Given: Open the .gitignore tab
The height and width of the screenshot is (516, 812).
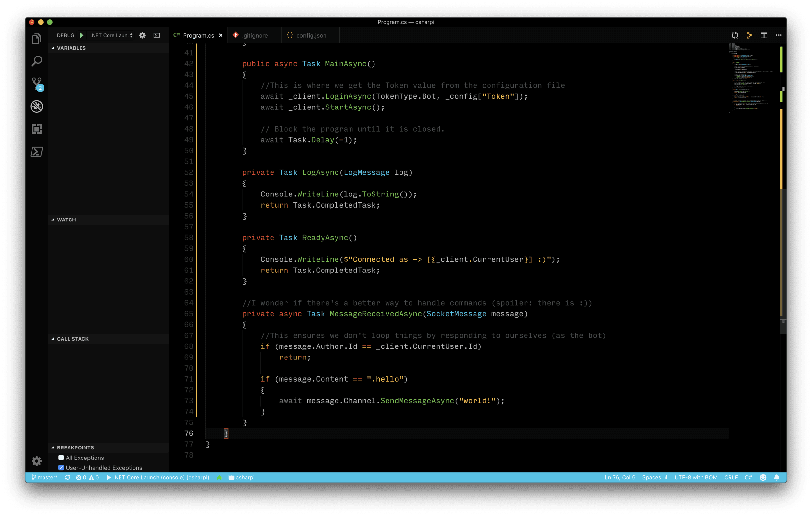Looking at the screenshot, I should (254, 35).
